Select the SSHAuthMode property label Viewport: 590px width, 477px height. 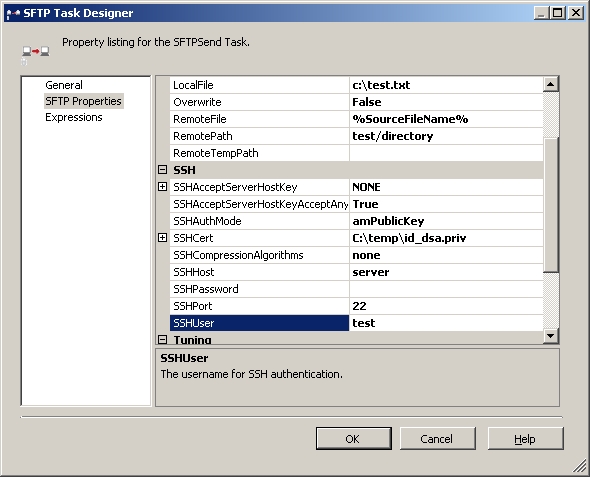click(259, 221)
